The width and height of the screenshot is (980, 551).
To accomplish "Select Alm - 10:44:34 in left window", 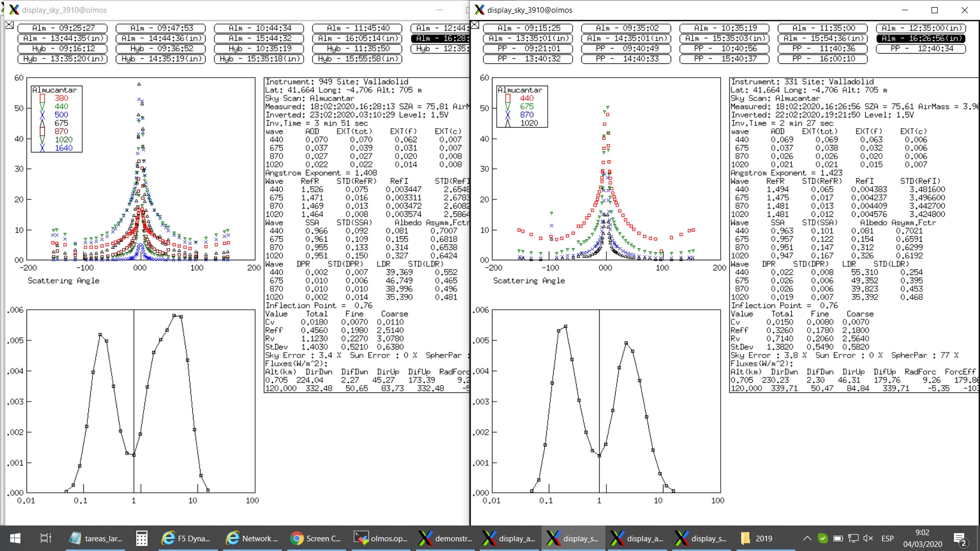I will tap(259, 28).
